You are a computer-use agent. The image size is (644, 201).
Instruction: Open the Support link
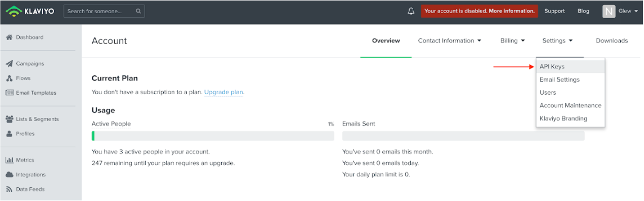[554, 11]
